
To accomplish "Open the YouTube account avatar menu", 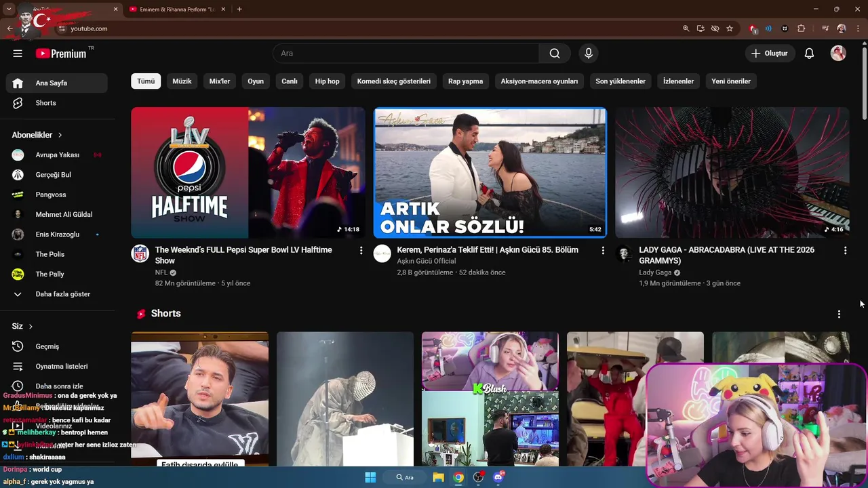I will (838, 54).
